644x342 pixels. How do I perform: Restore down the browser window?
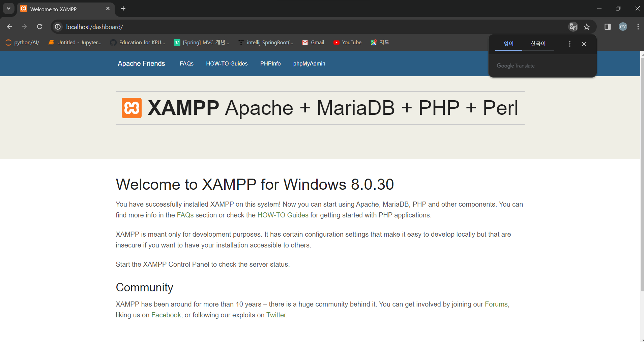[x=618, y=8]
